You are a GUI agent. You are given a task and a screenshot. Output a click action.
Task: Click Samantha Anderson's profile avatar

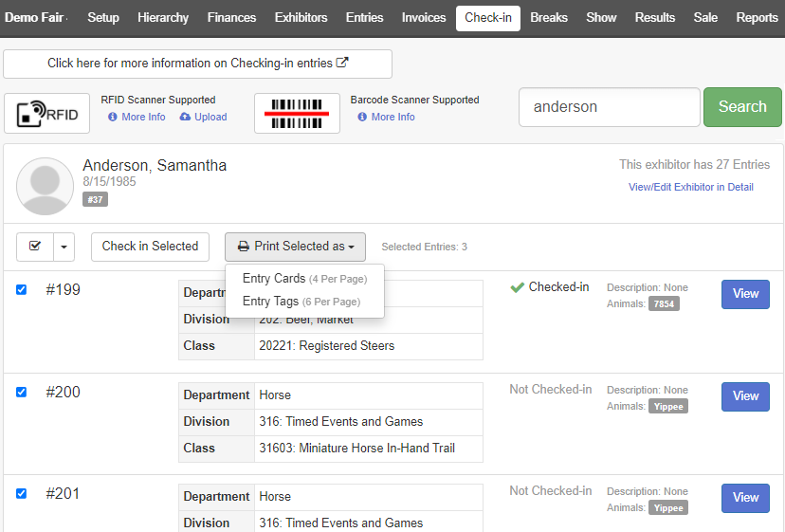click(45, 186)
